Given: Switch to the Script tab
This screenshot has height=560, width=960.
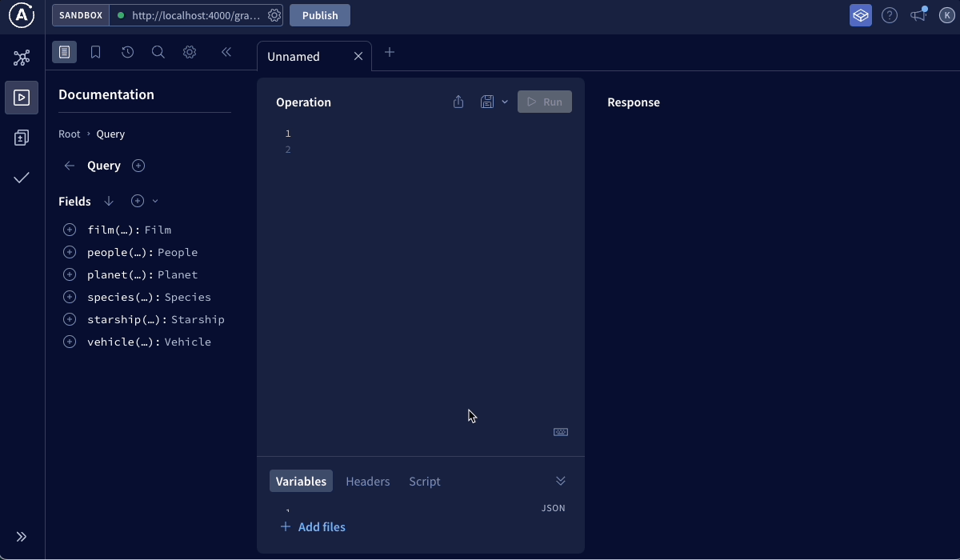Looking at the screenshot, I should [424, 481].
